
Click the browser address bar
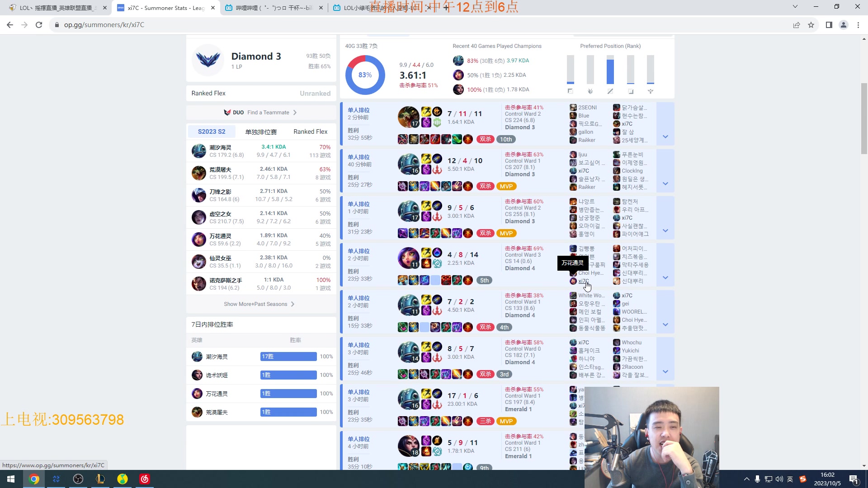(181, 24)
